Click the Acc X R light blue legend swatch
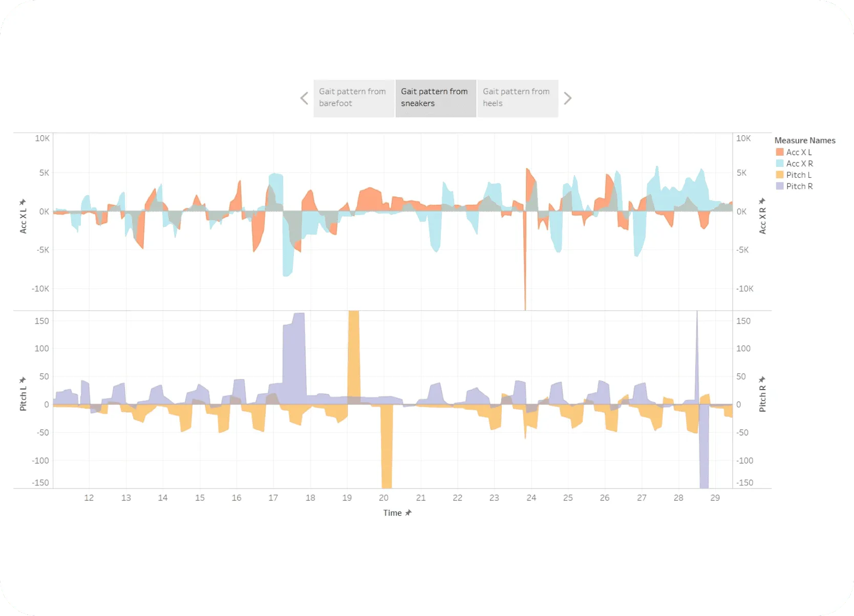This screenshot has height=616, width=854. 780,163
